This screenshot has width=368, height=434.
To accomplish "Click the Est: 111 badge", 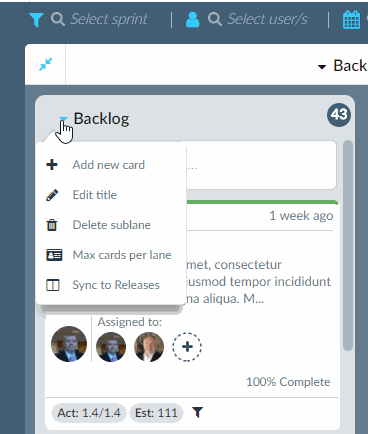I will point(156,413).
